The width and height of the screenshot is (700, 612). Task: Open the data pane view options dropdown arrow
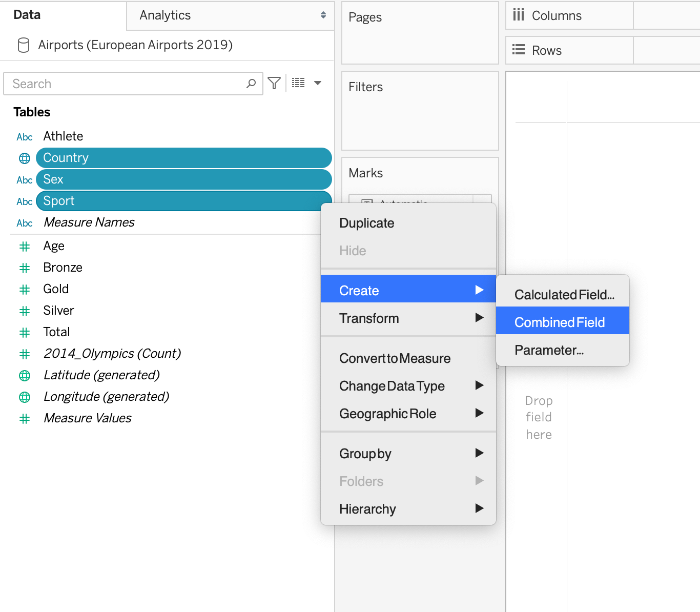click(318, 83)
